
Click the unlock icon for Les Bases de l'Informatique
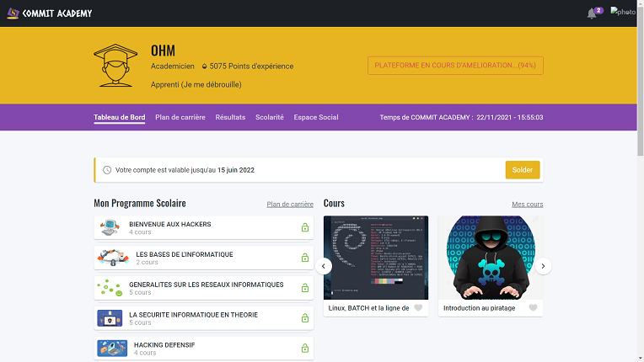coord(304,258)
